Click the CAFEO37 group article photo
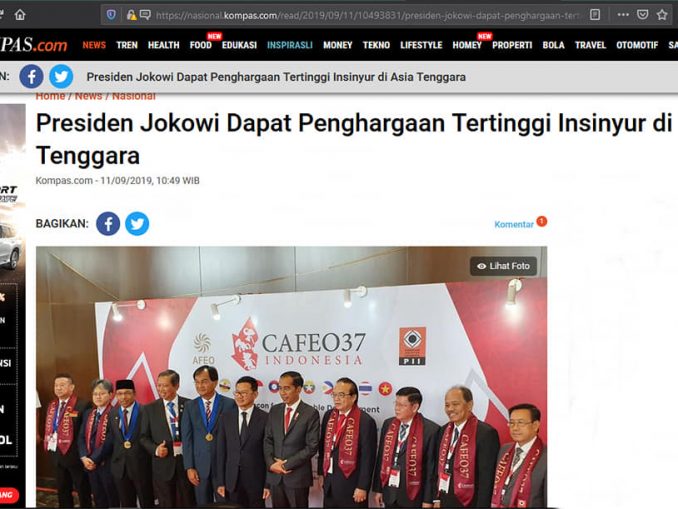 pos(291,377)
